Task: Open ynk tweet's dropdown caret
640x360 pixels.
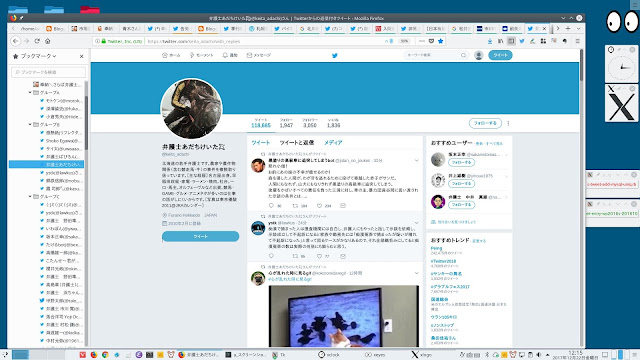Action: pos(416,223)
